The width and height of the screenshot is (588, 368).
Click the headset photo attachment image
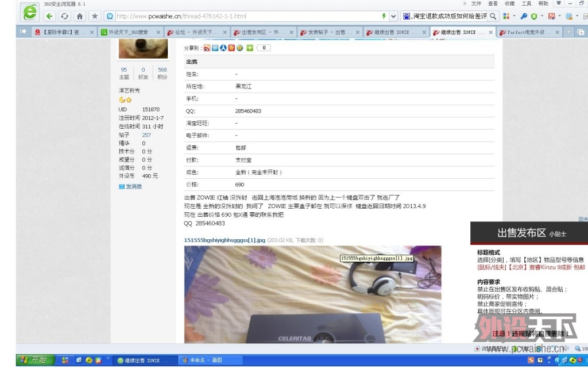click(313, 294)
